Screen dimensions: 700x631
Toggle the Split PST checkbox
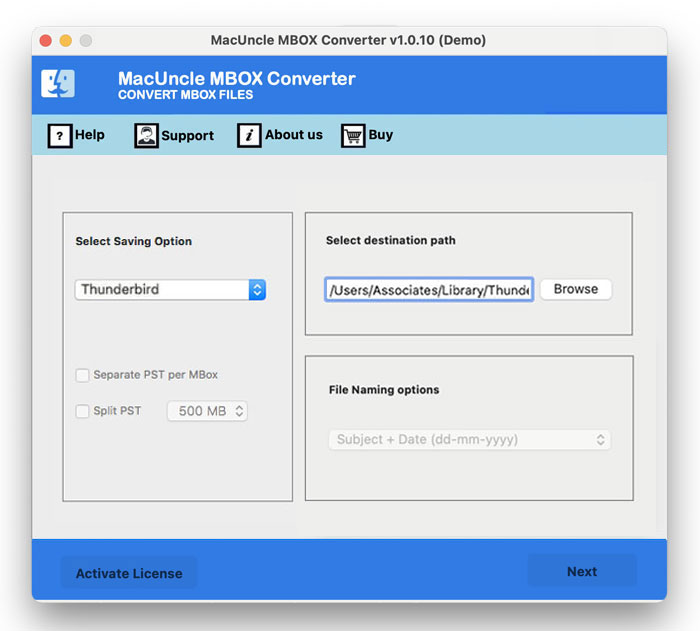[83, 411]
